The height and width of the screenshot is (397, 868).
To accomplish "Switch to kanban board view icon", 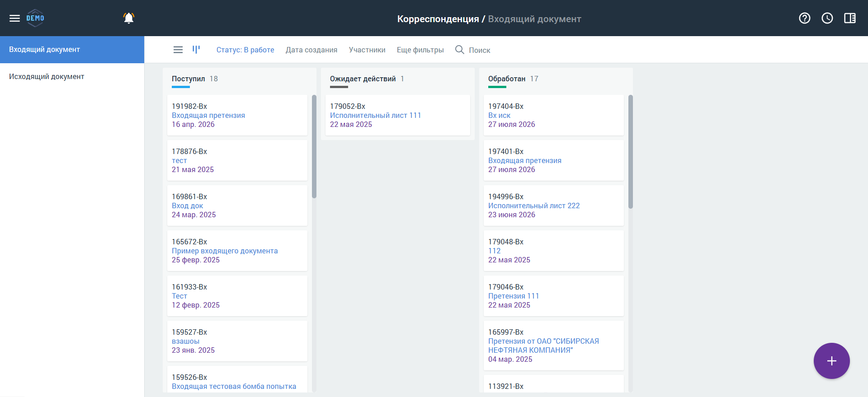I will coord(196,50).
